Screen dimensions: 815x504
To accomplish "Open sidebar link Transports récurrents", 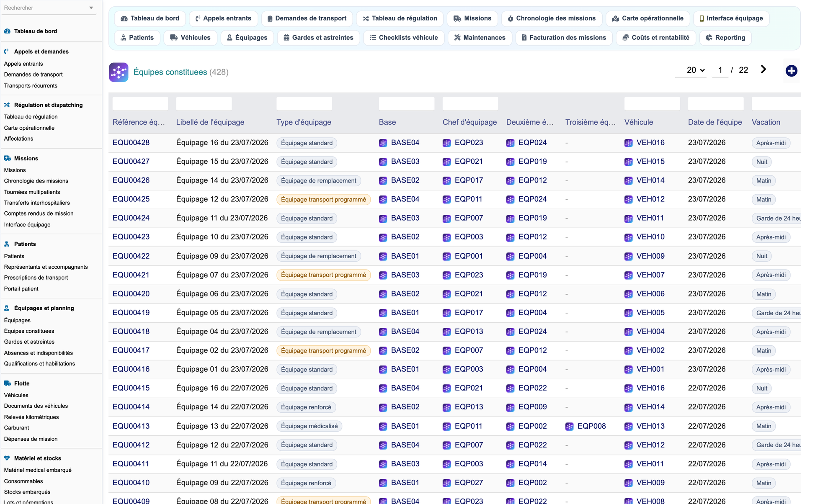I will (31, 86).
